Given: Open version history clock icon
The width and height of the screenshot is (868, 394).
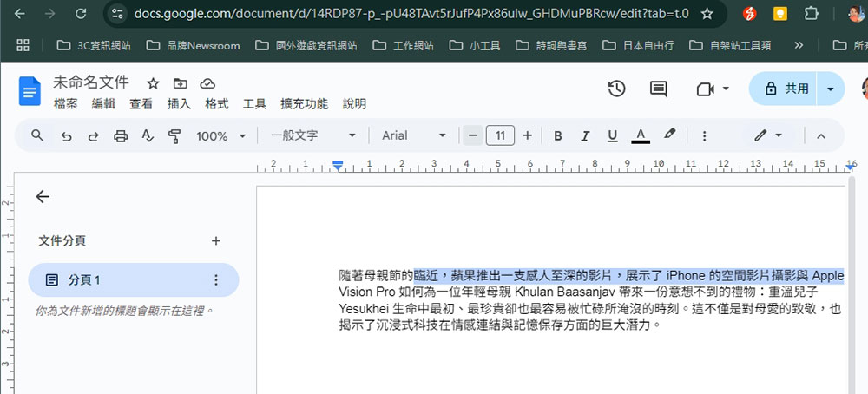Looking at the screenshot, I should [616, 89].
